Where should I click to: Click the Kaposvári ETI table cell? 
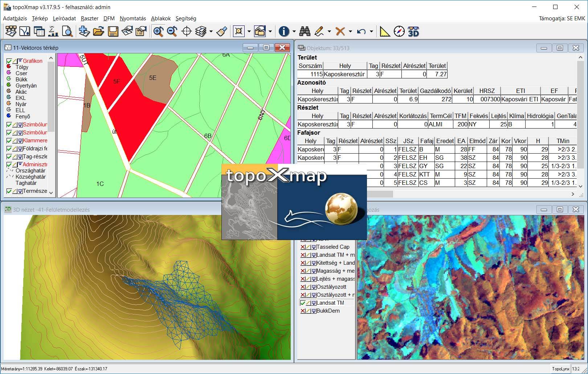coord(520,99)
